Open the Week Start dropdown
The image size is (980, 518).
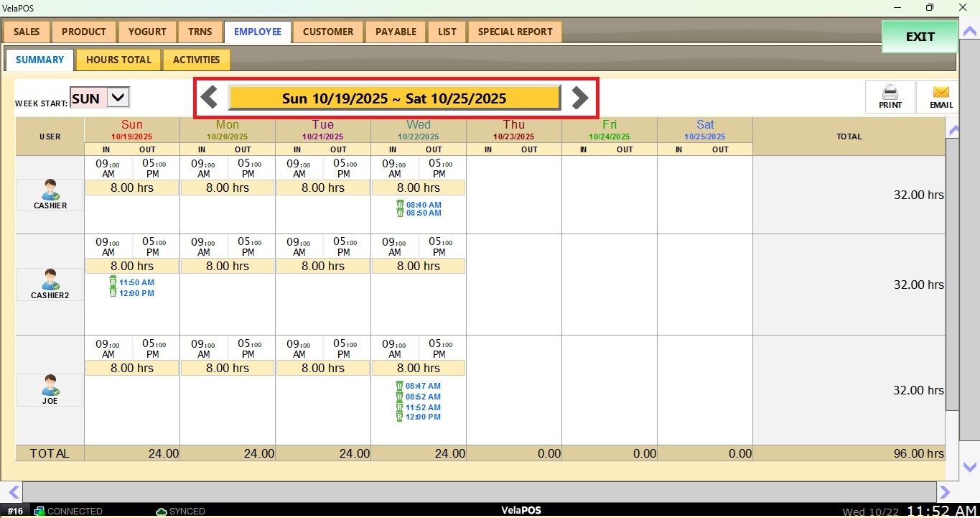(x=118, y=98)
